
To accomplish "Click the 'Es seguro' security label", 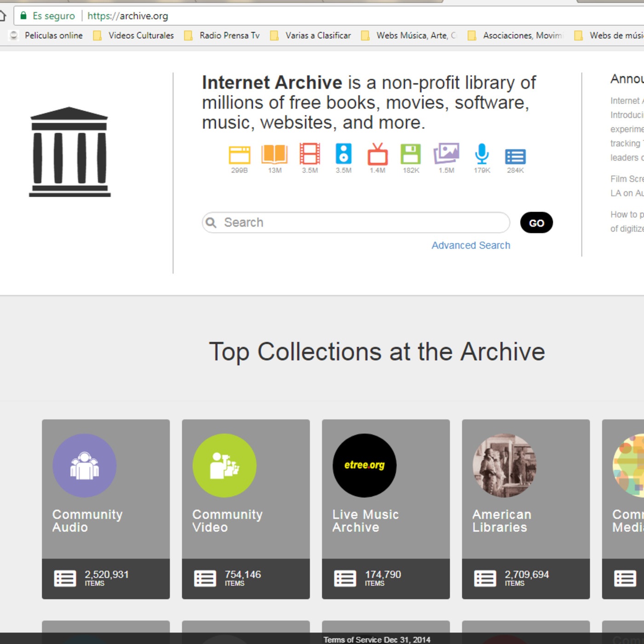I will (x=53, y=16).
